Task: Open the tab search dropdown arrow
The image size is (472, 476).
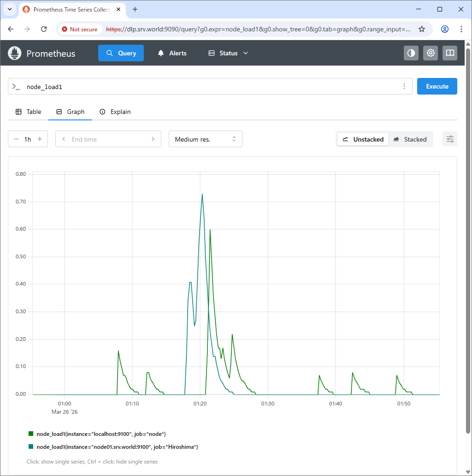Action: click(10, 9)
